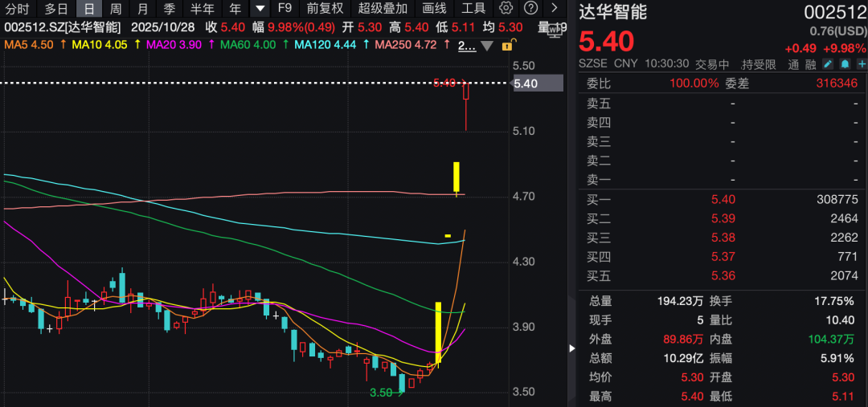
Task: Collapse side panel with the divider arrow
Action: [571, 348]
